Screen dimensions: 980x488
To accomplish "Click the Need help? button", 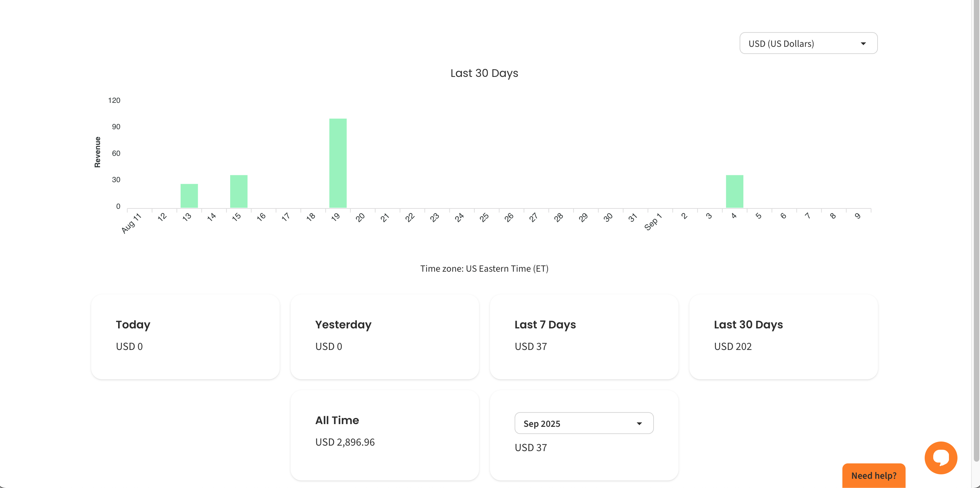I will [x=873, y=475].
